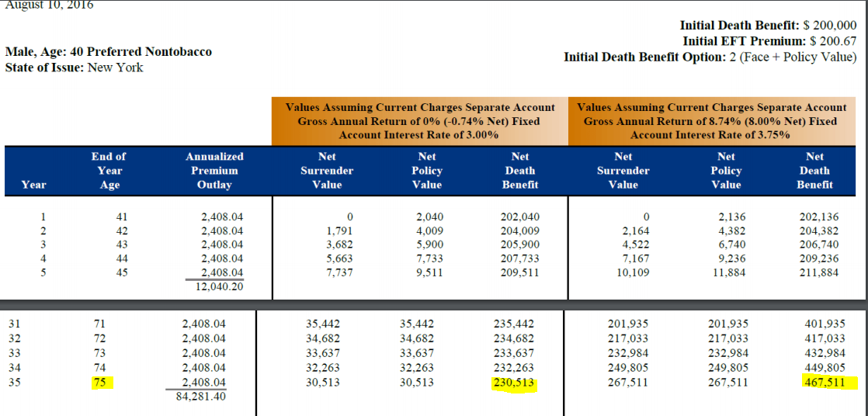Select the End of Year Age column header
The height and width of the screenshot is (416, 868).
click(x=109, y=171)
